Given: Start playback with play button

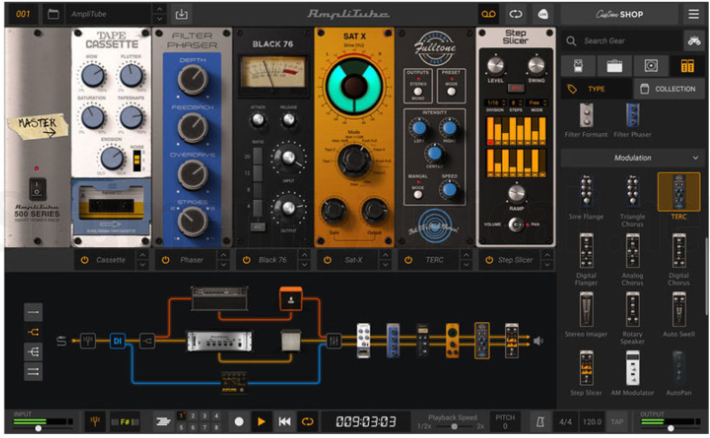Looking at the screenshot, I should 261,422.
